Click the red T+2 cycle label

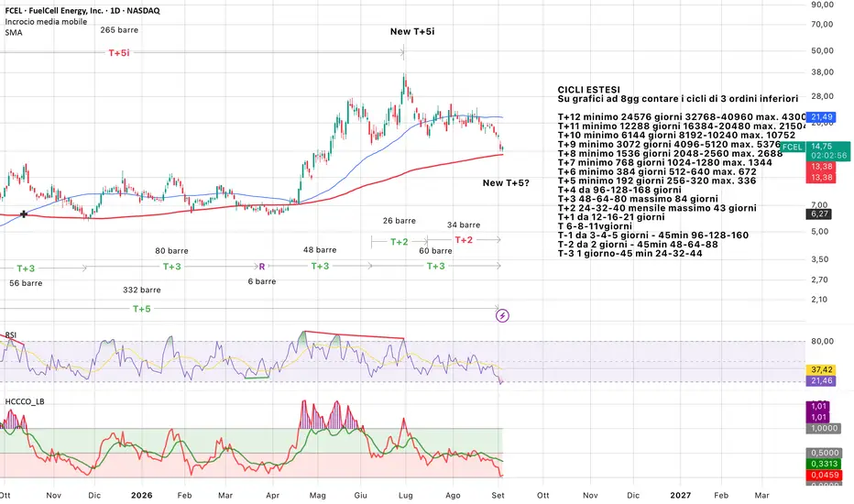coord(464,240)
